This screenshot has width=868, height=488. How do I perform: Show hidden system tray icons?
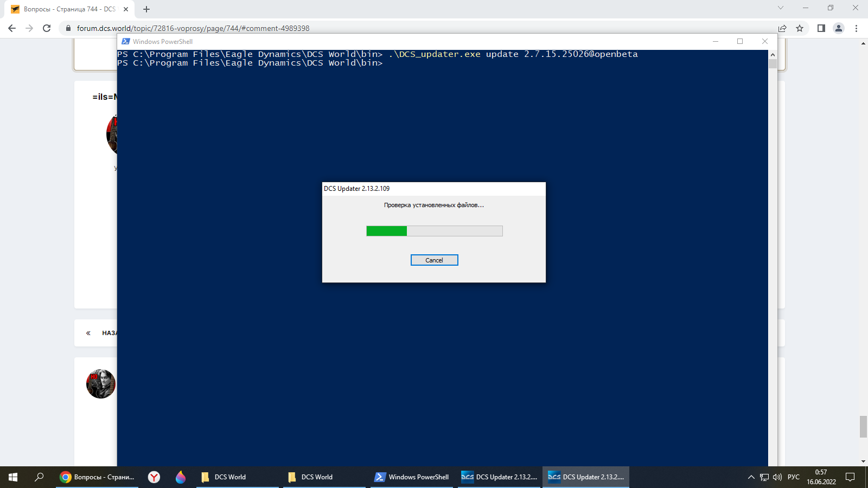pos(751,477)
